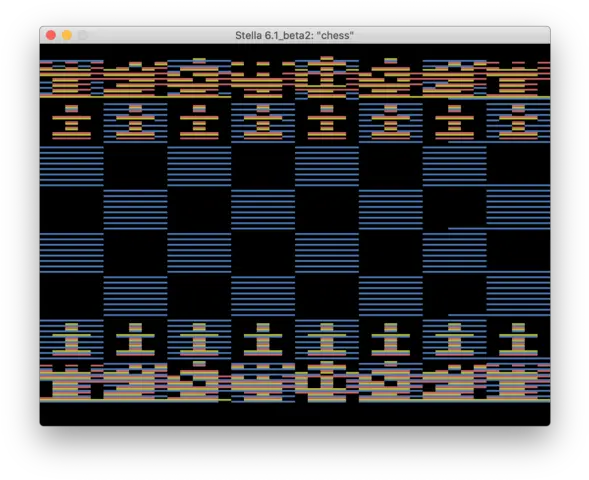
Task: Select the top-side pawn on the g-file
Action: click(455, 122)
